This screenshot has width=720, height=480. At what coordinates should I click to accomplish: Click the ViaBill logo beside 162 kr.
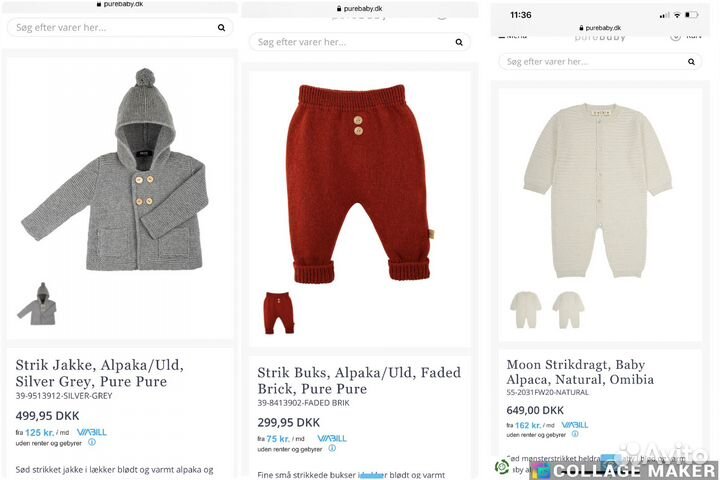[x=574, y=425]
